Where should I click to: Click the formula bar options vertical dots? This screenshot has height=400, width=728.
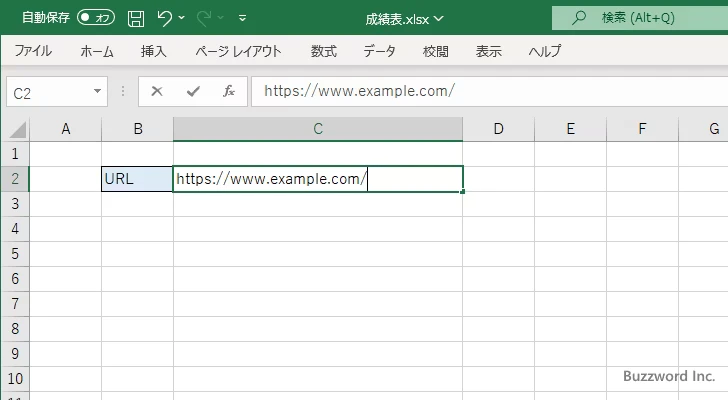pos(123,91)
